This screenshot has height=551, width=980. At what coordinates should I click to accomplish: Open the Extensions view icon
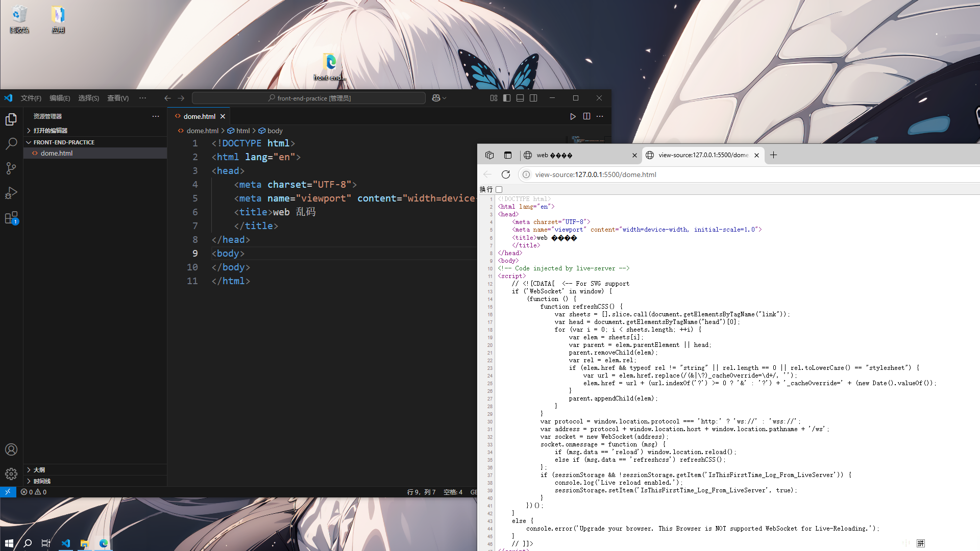pyautogui.click(x=11, y=218)
